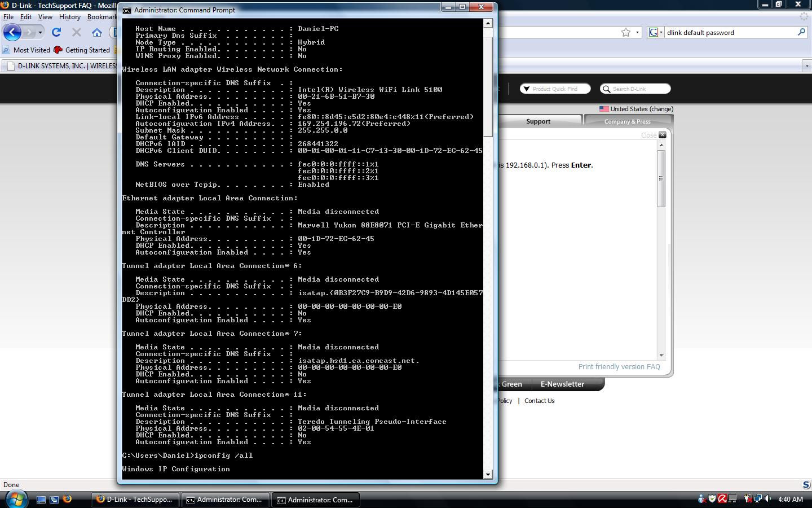Open the URL bar history dropdown arrow
The height and width of the screenshot is (508, 812).
(x=637, y=32)
